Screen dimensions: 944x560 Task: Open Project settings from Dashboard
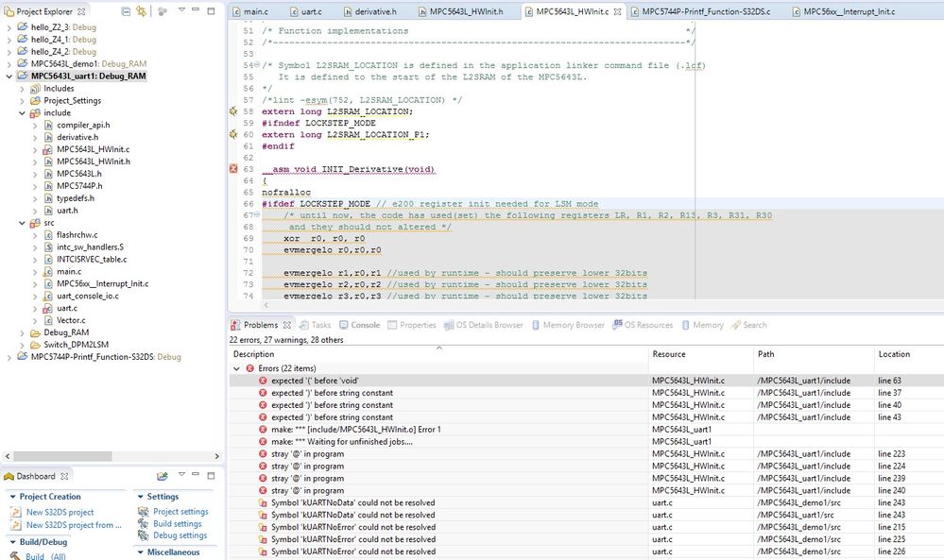[x=180, y=512]
